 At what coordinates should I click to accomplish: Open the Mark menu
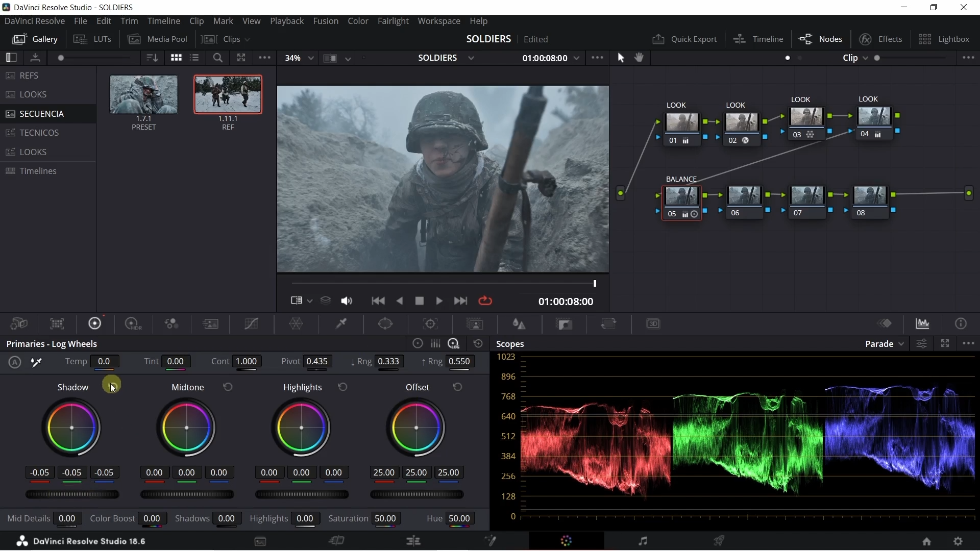223,21
